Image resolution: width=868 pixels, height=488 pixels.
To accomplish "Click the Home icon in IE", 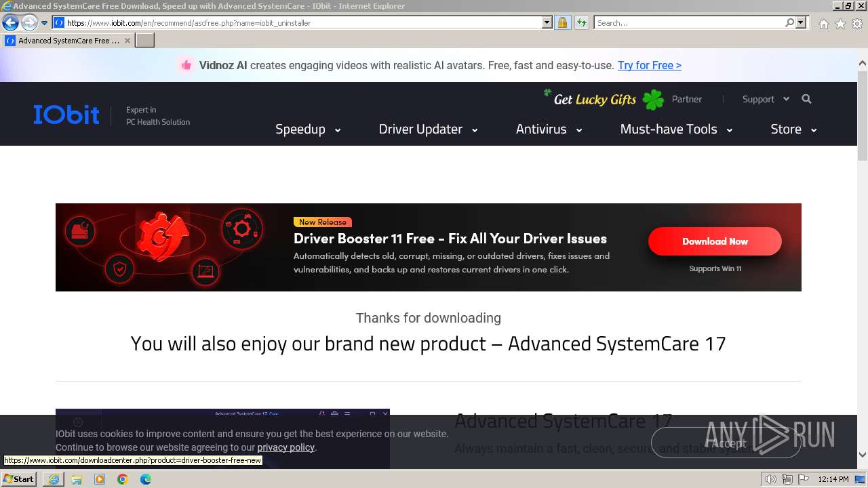I will point(823,24).
